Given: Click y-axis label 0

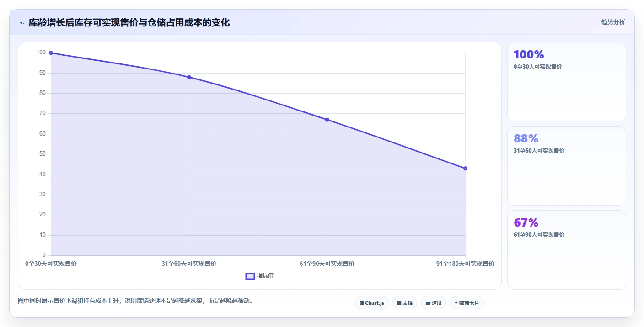Looking at the screenshot, I should (x=44, y=255).
